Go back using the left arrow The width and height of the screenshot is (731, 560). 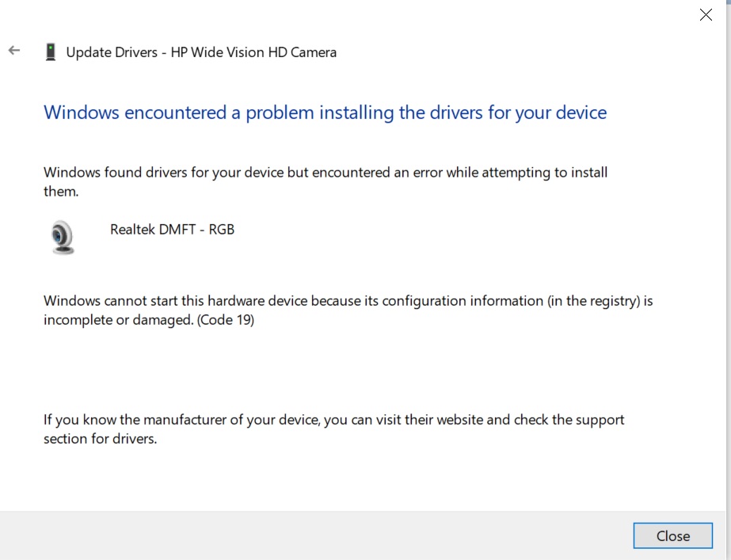(14, 51)
